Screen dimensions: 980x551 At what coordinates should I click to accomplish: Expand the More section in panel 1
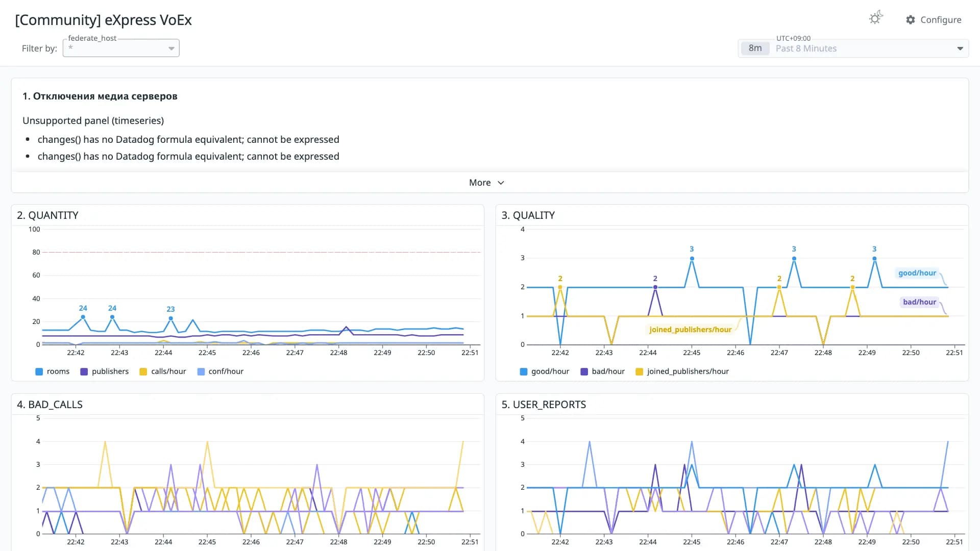pos(486,183)
